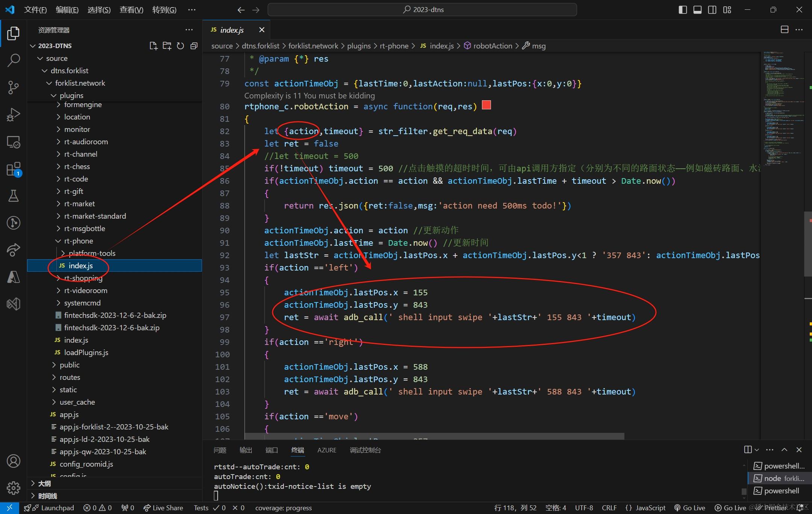
Task: Change encoding UTF-8 in status bar
Action: 584,508
